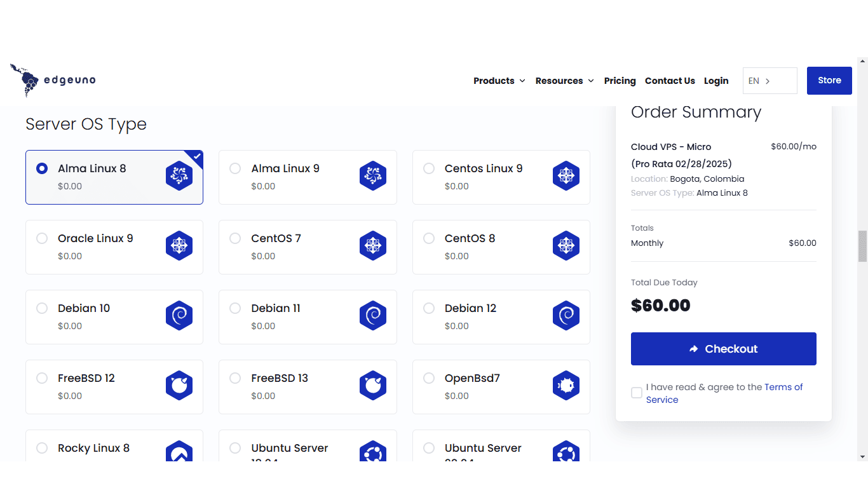The width and height of the screenshot is (868, 488).
Task: Click the Order Summary heading
Action: pyautogui.click(x=696, y=112)
